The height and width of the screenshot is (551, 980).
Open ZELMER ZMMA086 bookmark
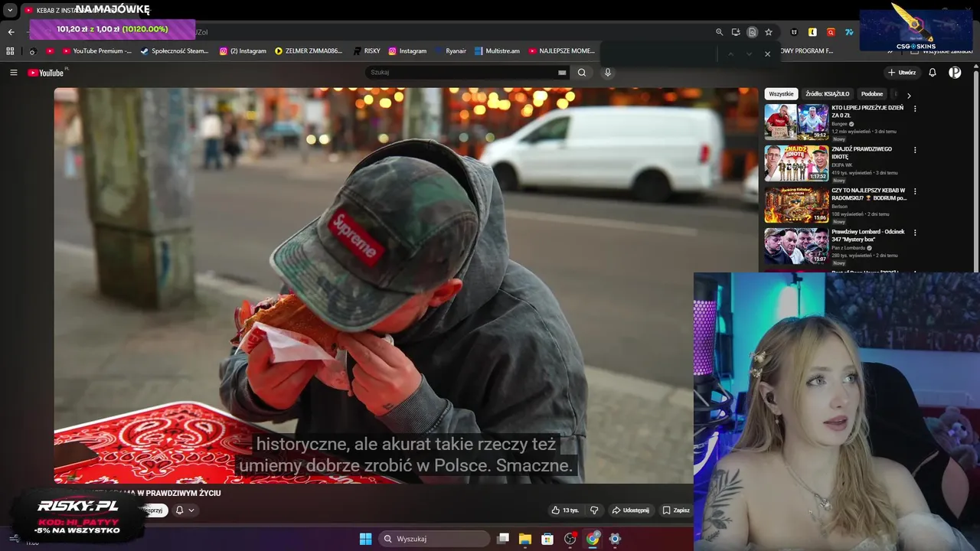coord(309,51)
